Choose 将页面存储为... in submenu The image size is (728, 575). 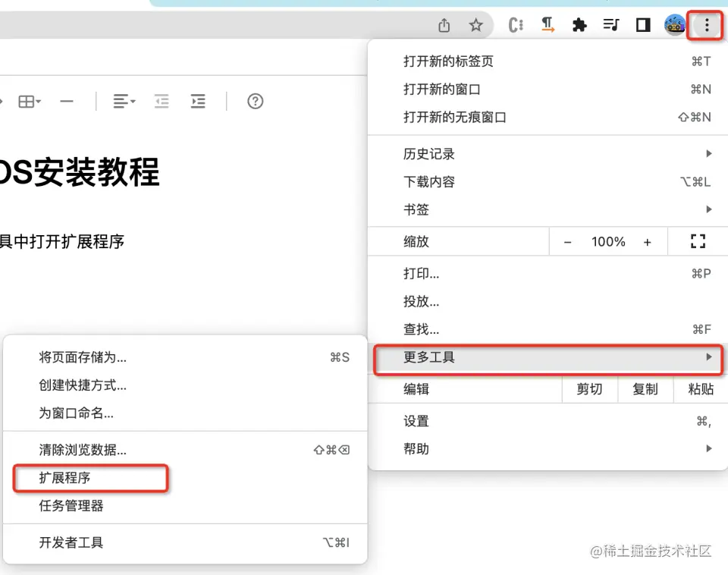185,357
